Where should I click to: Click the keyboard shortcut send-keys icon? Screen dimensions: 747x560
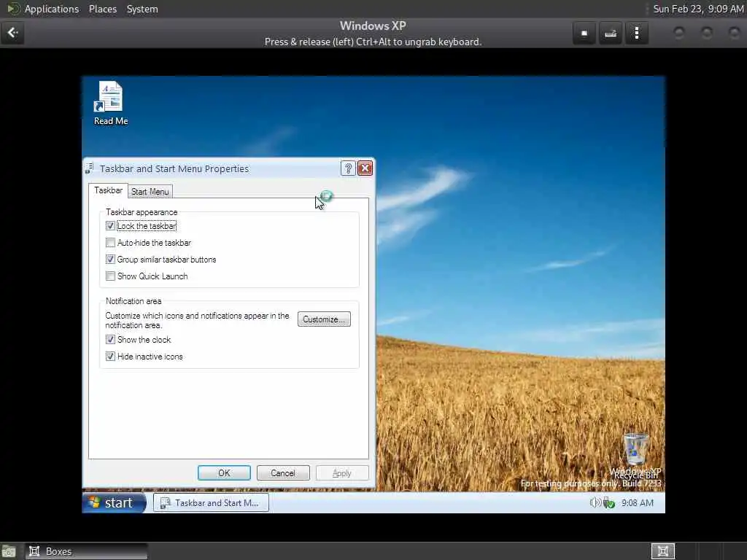[x=611, y=33]
